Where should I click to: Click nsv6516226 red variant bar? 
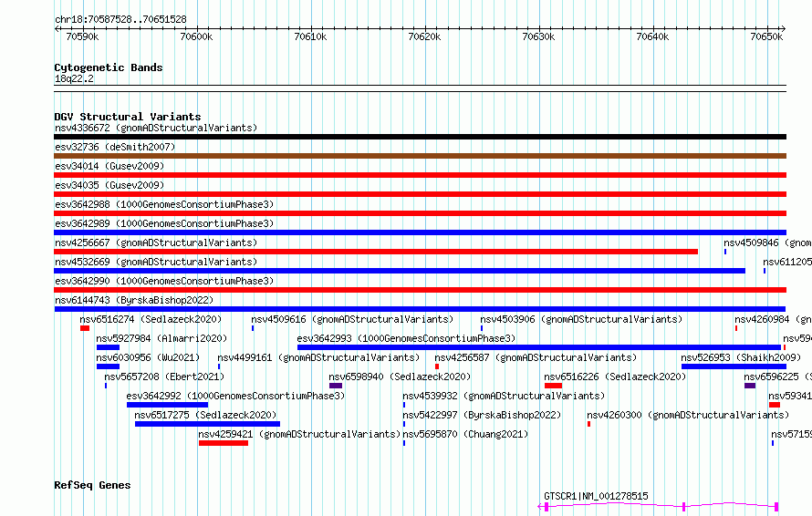click(553, 386)
